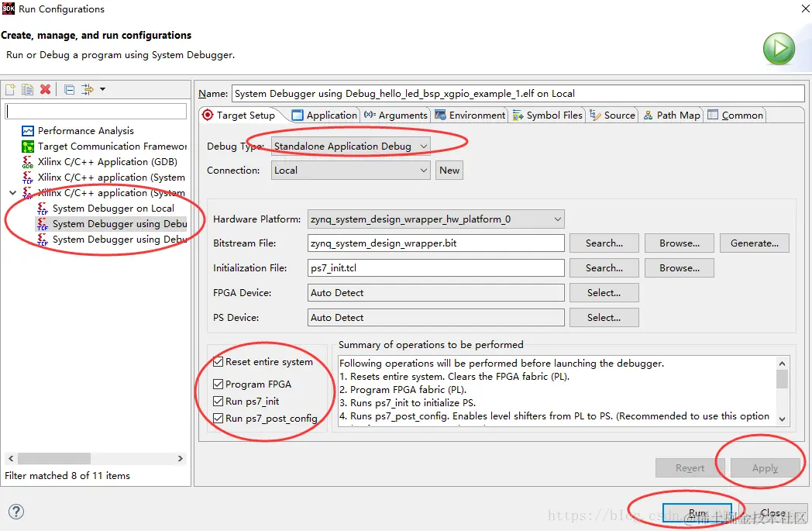Click the FPGA Device Auto Detect field
The width and height of the screenshot is (812, 531).
[435, 293]
